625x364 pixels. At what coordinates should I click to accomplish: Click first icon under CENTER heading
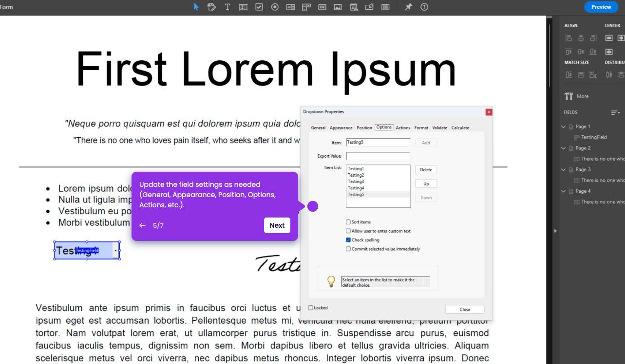609,38
